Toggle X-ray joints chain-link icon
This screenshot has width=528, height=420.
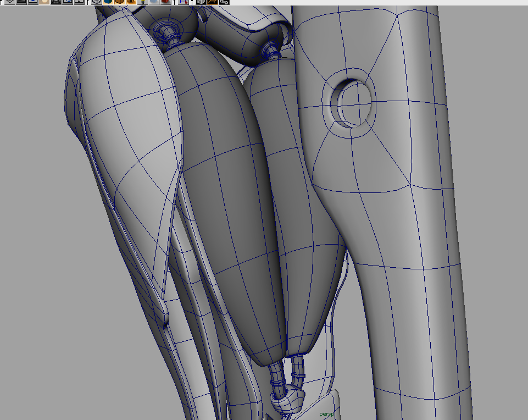coord(224,2)
